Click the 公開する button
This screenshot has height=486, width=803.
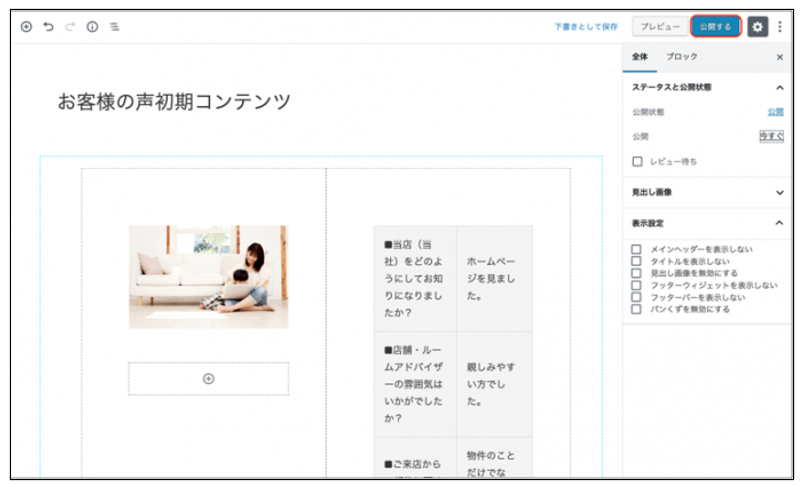pos(715,27)
